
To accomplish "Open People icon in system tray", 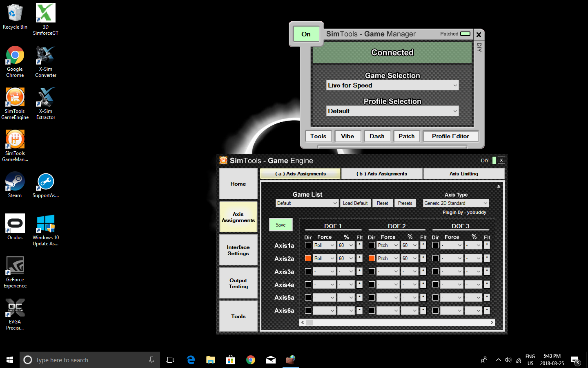I will pyautogui.click(x=484, y=360).
